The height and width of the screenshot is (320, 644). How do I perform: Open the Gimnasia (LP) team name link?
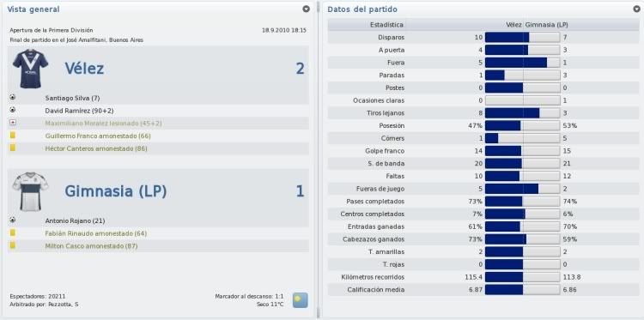116,191
